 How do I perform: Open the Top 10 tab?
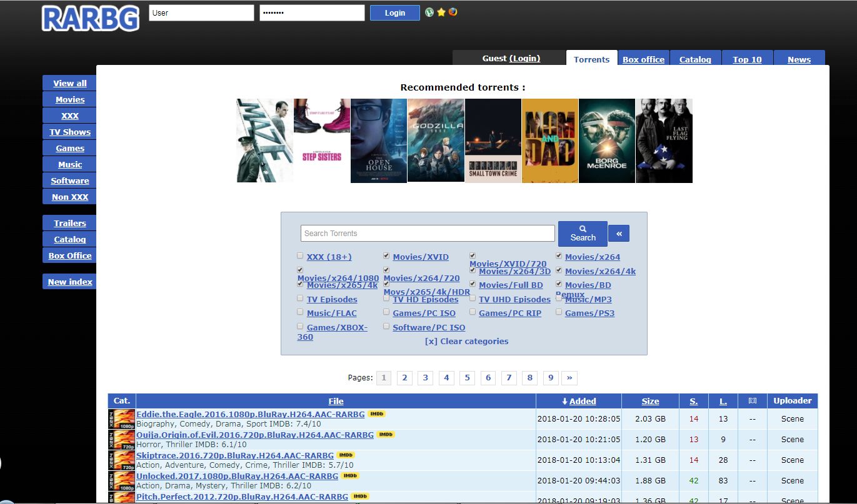747,59
